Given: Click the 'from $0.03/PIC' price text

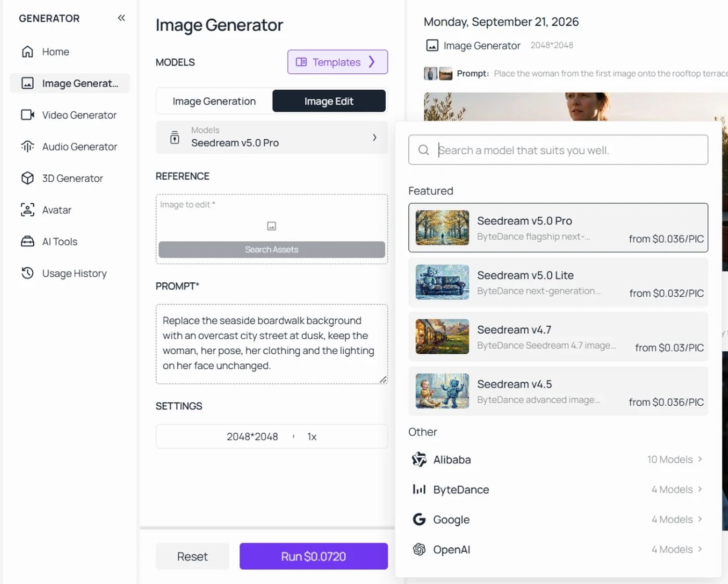Looking at the screenshot, I should pos(669,347).
